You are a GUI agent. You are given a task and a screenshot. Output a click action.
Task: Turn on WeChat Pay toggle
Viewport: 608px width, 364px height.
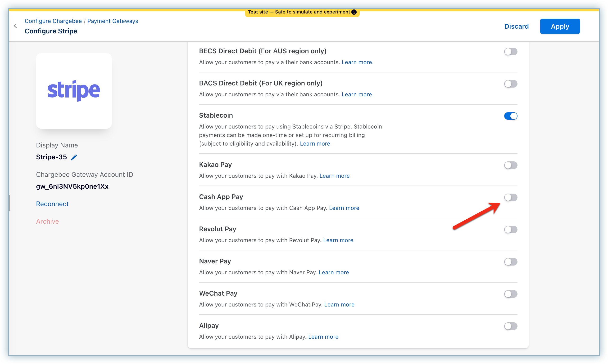(511, 294)
